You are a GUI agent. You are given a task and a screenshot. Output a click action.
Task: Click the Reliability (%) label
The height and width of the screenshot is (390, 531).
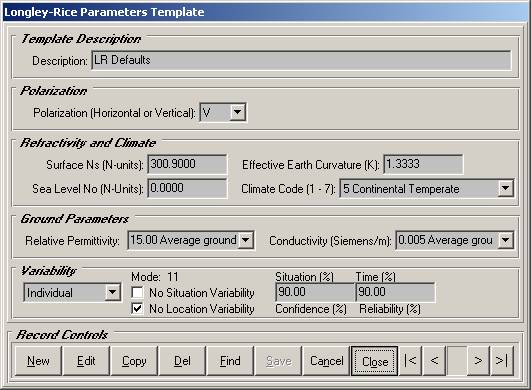(x=390, y=309)
